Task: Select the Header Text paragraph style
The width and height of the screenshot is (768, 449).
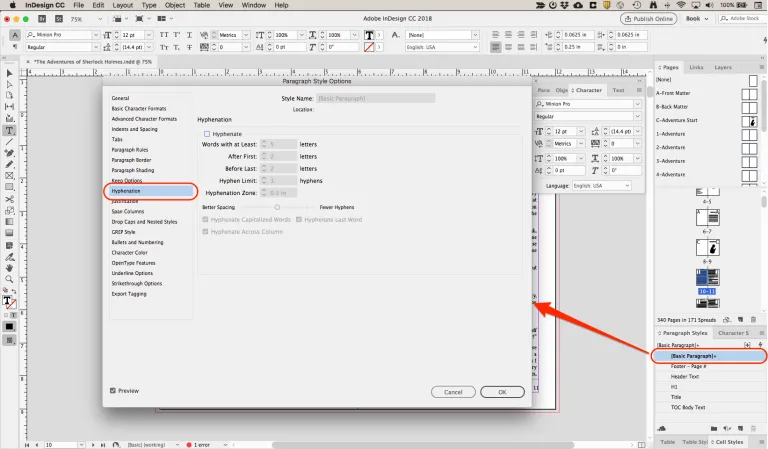Action: coord(684,377)
